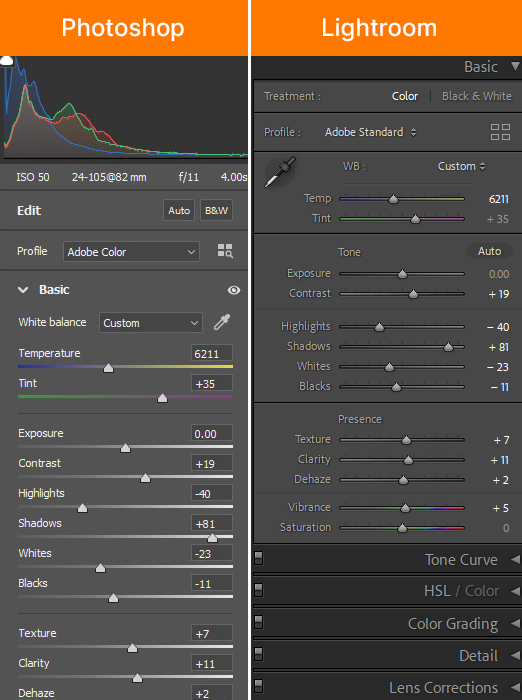
Task: Click the Lightroom Contrast value + 19
Action: pos(498,294)
